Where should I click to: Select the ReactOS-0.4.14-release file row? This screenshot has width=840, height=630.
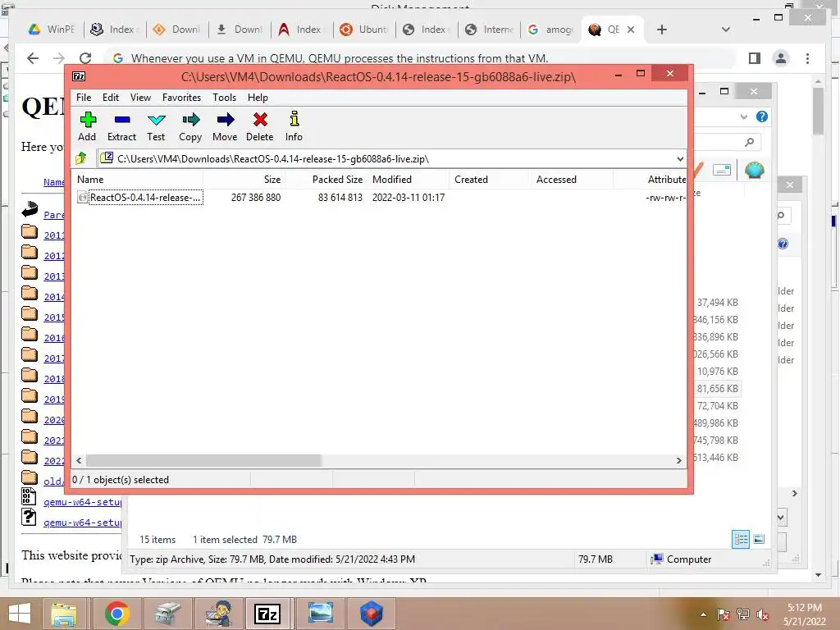[x=379, y=198]
